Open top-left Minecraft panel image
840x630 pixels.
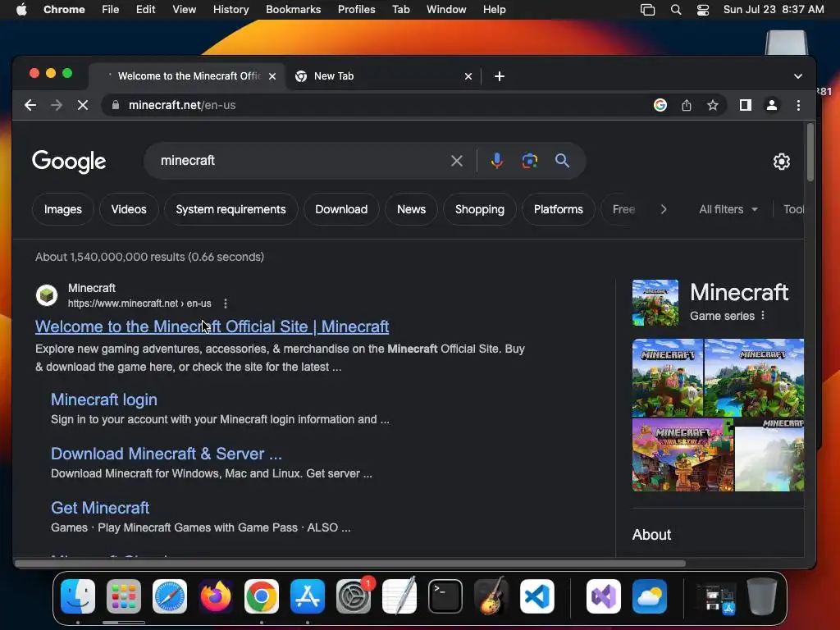click(x=668, y=377)
